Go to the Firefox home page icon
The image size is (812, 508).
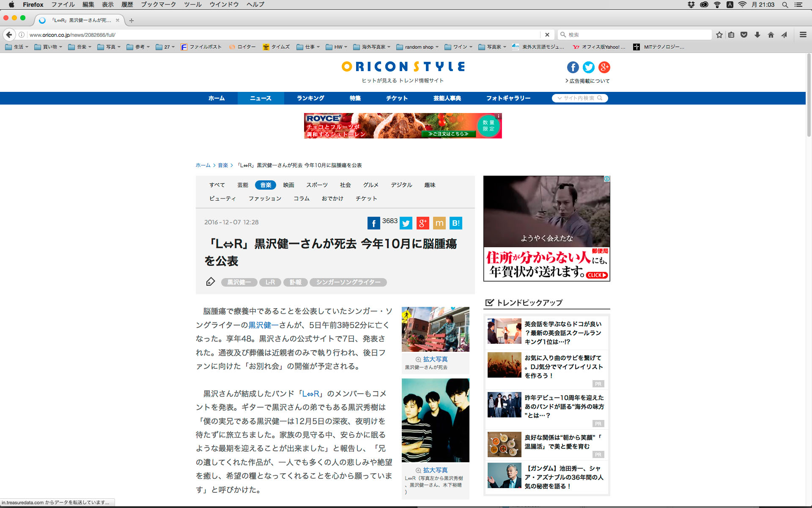point(771,35)
